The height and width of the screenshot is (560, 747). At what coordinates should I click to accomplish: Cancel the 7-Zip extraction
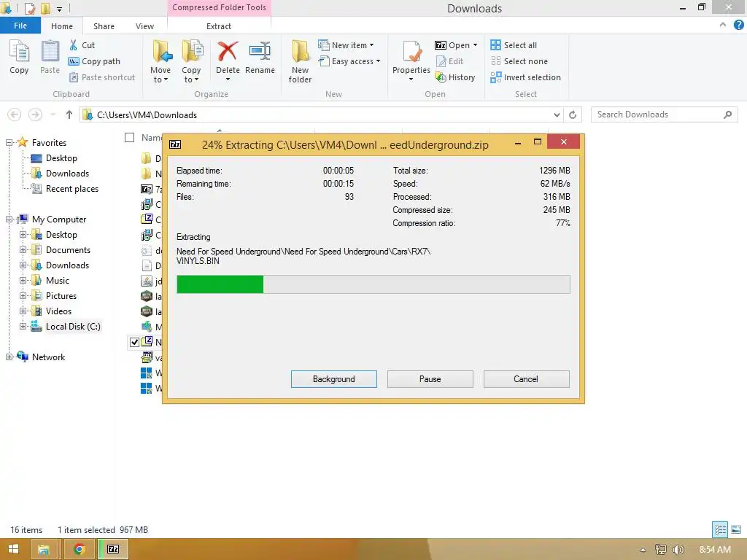[526, 379]
